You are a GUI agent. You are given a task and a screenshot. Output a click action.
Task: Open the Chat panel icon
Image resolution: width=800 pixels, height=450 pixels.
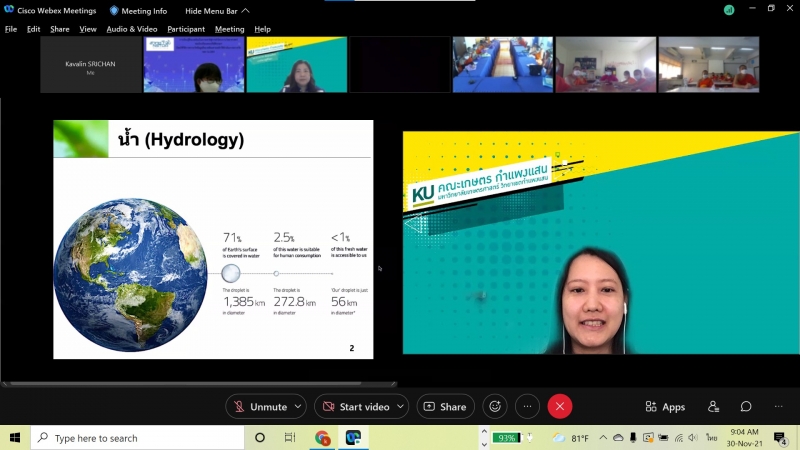point(746,407)
